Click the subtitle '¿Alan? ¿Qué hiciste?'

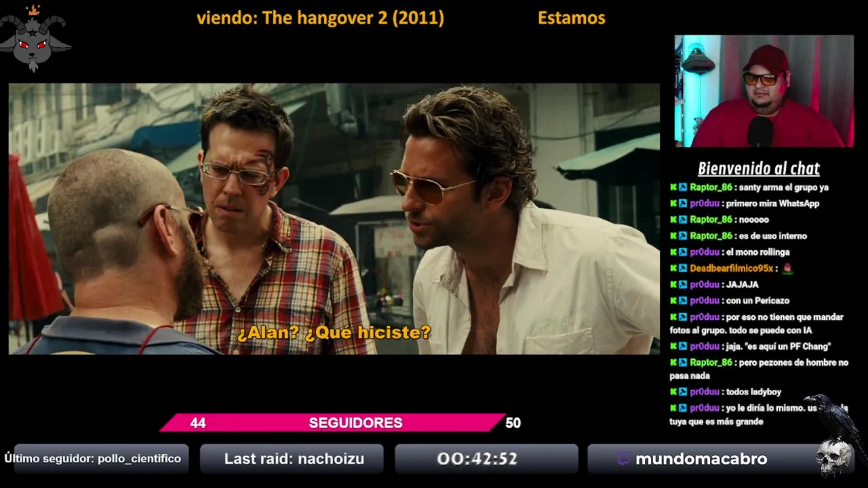[x=334, y=333]
